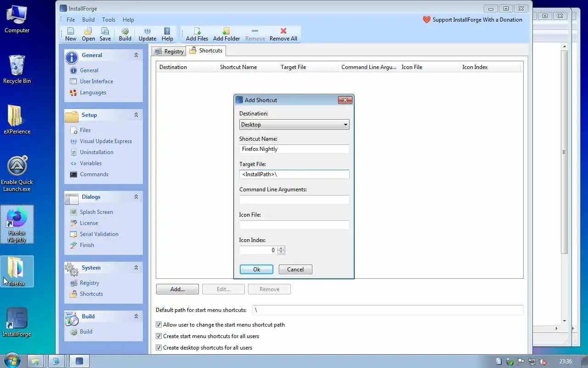Click the Open toolbar icon
Screen dimensions: 588x368
click(88, 34)
